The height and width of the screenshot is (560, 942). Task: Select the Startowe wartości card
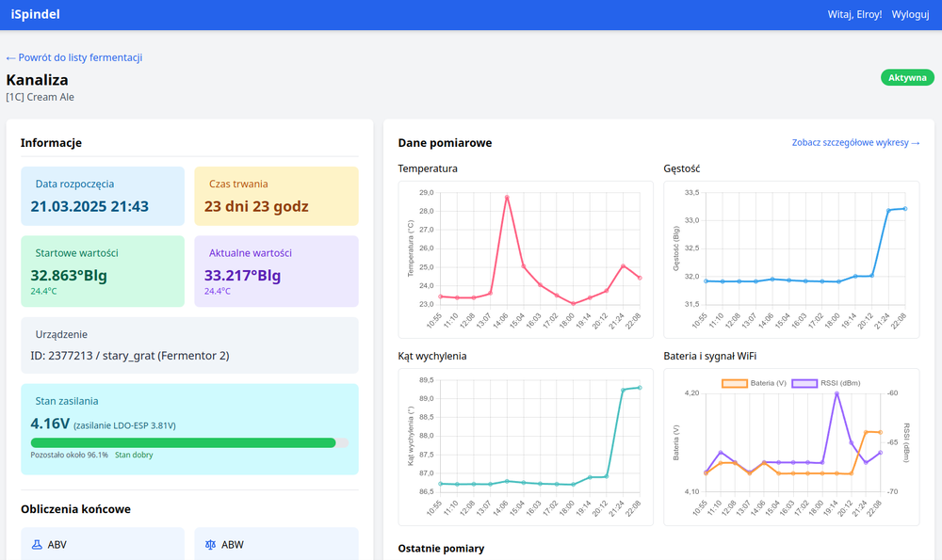coord(103,270)
